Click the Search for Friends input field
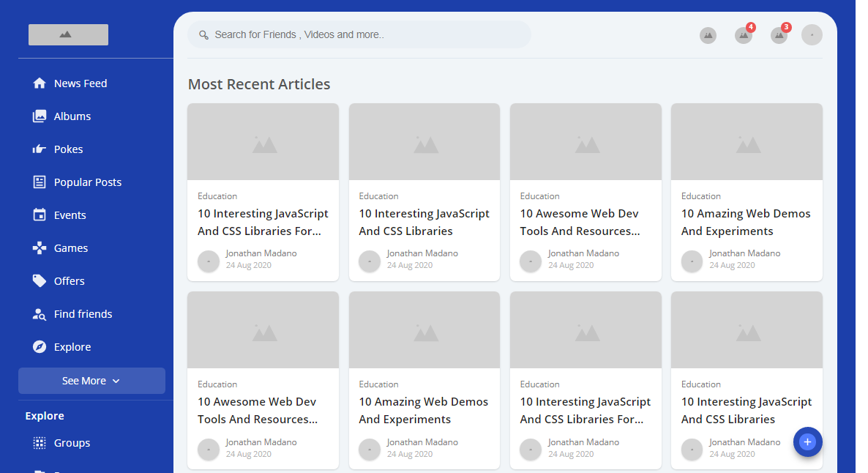 [x=359, y=34]
